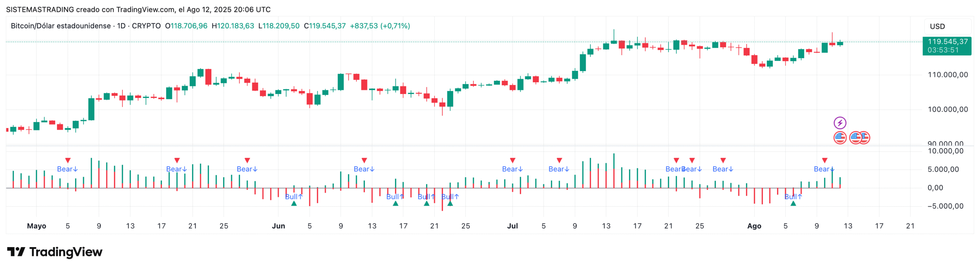Click the 100.000,00 price axis level

click(947, 110)
